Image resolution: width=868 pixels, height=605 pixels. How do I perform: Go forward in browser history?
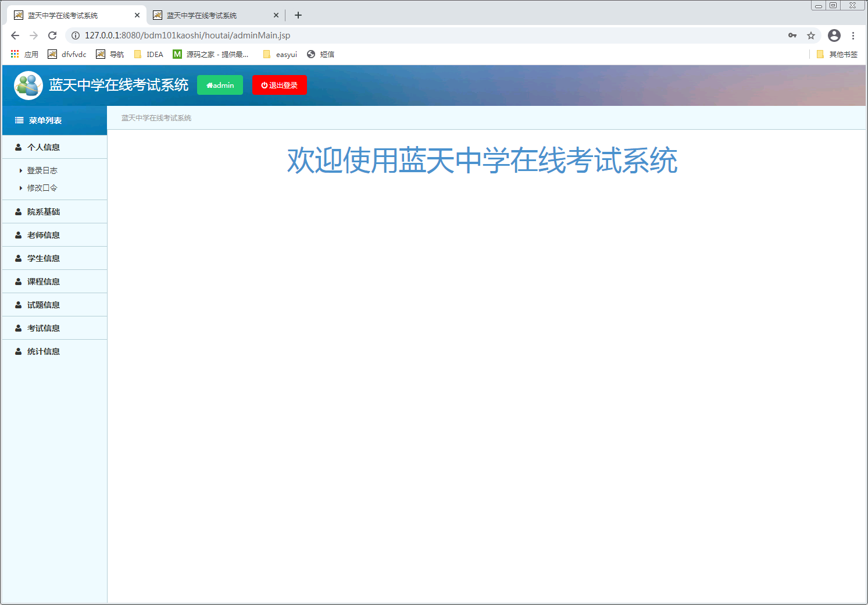(x=34, y=35)
